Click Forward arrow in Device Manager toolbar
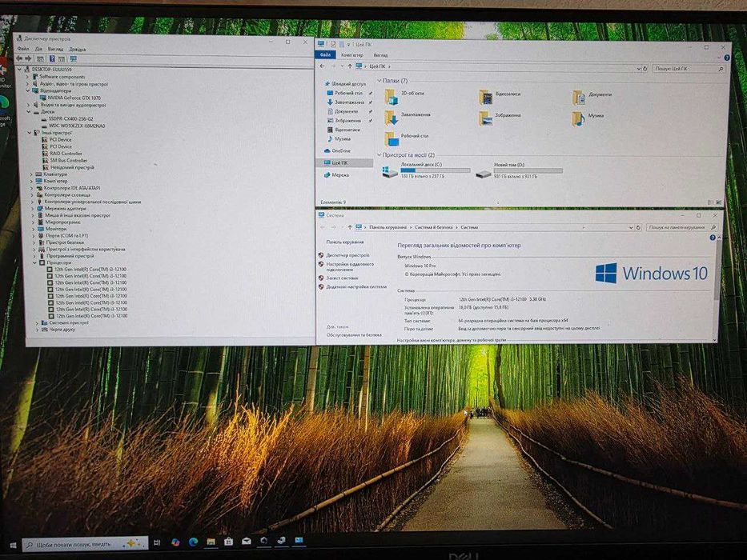 (28, 58)
